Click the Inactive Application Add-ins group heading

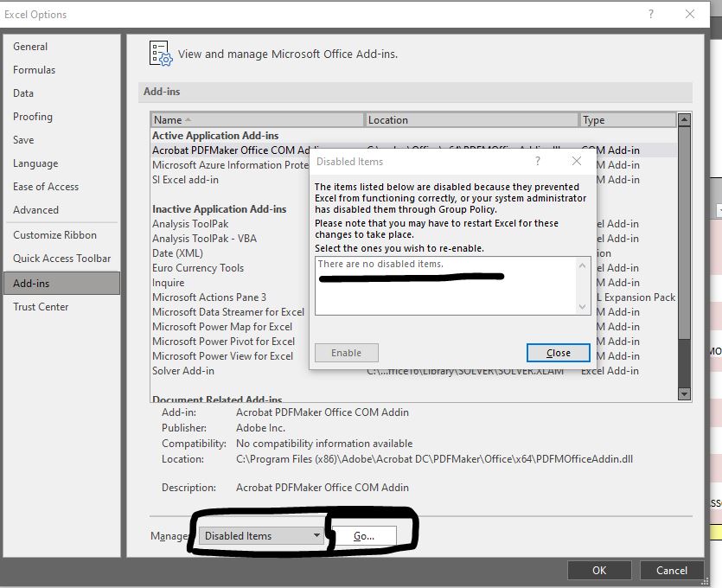tap(219, 209)
